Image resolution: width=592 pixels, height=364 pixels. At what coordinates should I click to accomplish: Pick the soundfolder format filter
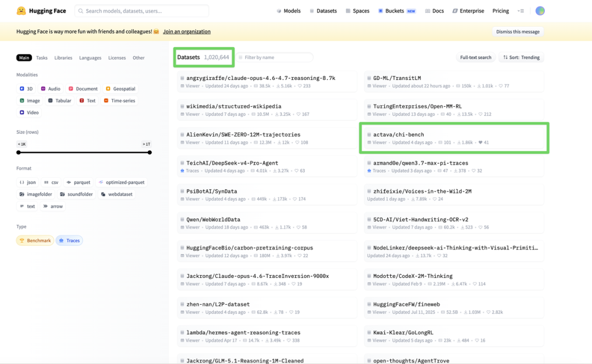pyautogui.click(x=76, y=195)
